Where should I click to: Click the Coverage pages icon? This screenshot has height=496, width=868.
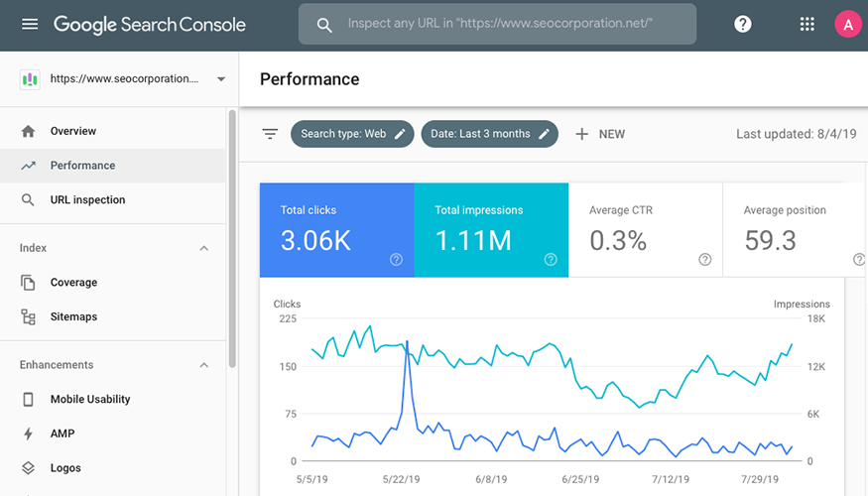tap(28, 283)
